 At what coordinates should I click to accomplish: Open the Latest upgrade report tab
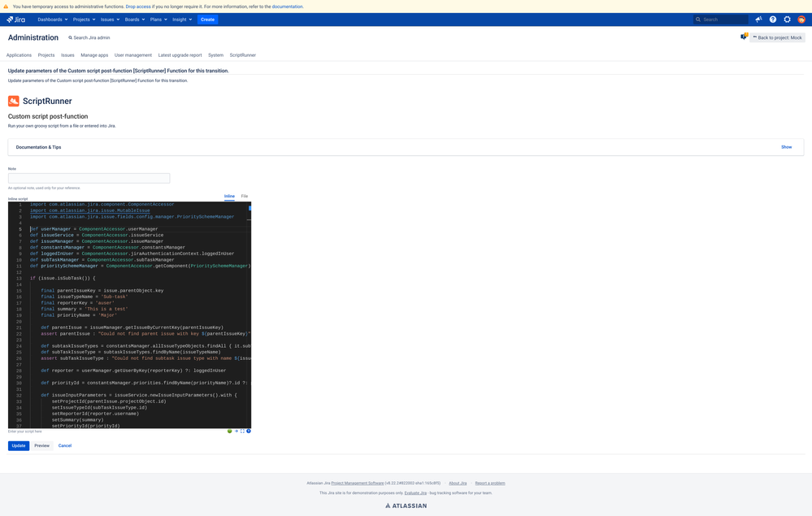click(x=180, y=55)
